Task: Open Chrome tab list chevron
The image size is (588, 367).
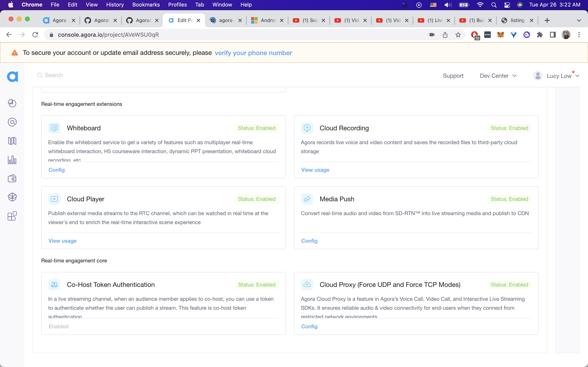Action: pos(579,20)
